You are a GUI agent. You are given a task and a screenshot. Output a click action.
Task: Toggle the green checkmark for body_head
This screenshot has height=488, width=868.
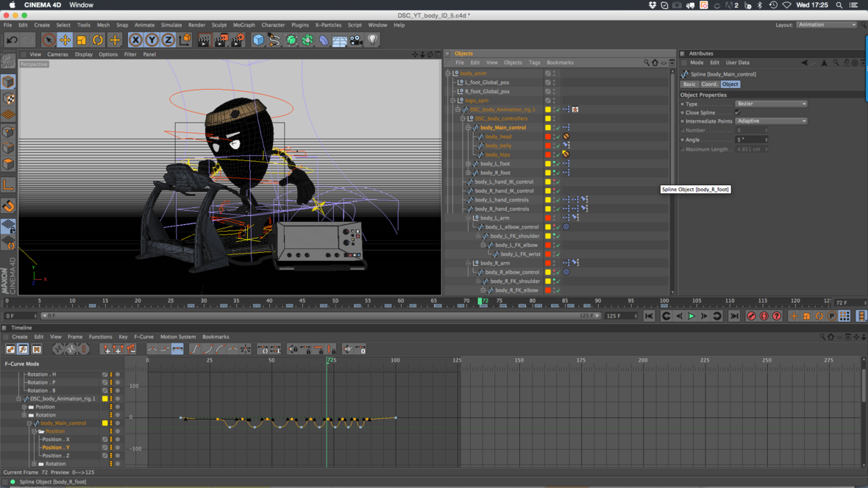point(558,137)
